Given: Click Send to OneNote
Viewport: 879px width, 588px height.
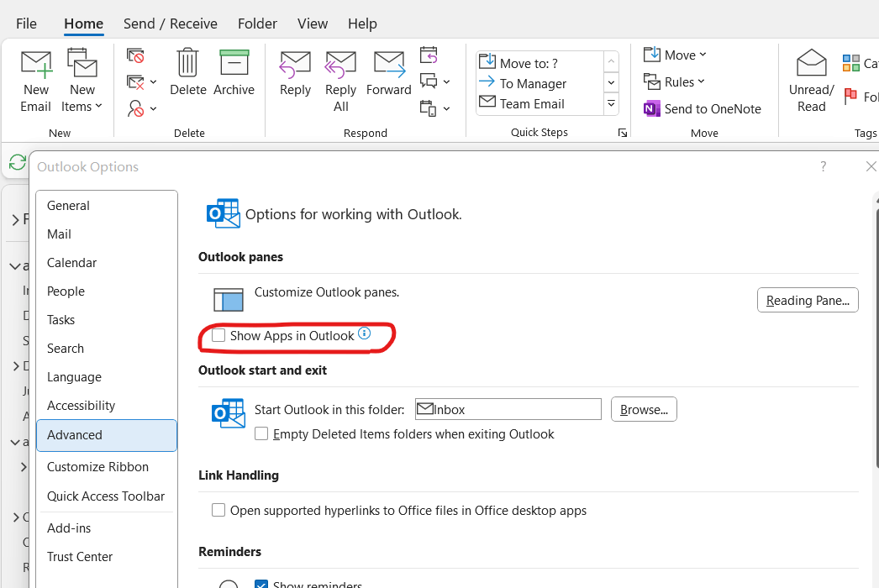Looking at the screenshot, I should [702, 108].
